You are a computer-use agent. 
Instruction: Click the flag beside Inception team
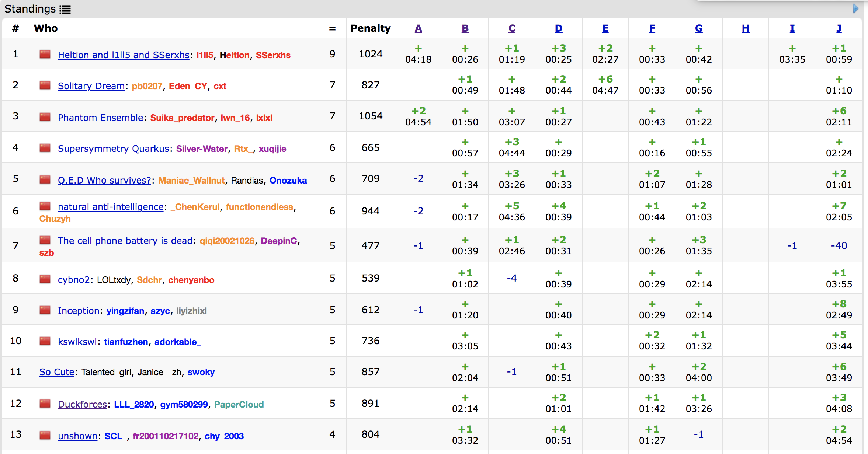[x=45, y=310]
